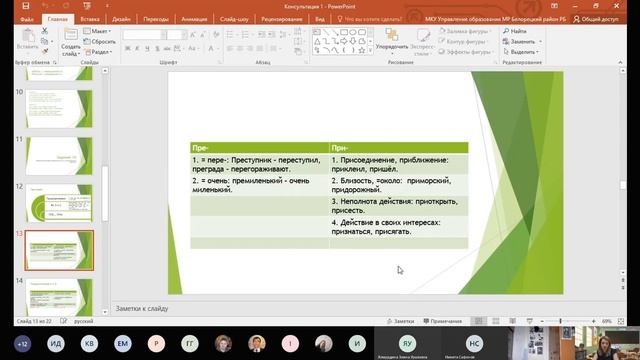Switch to the Дизайн tab
The image size is (640, 360).
point(121,19)
